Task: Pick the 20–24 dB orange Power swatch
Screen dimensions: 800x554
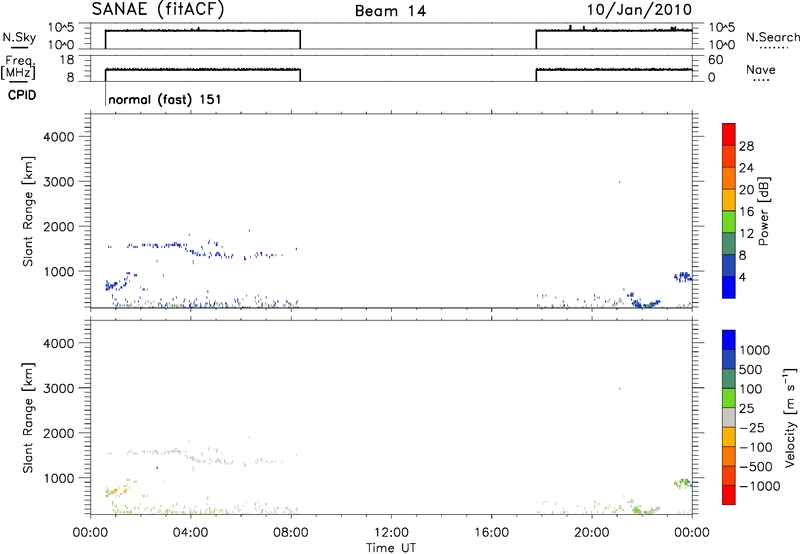Action: point(729,178)
